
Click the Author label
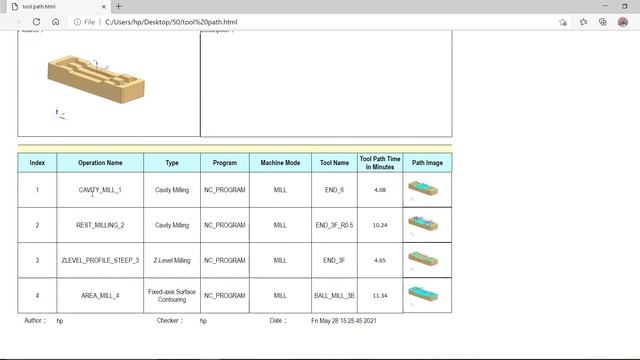tap(35, 321)
